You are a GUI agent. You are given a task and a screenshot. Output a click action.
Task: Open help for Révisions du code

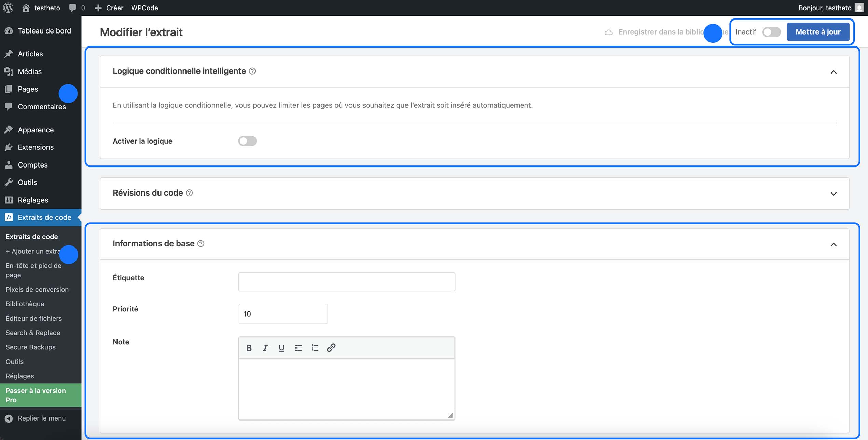point(189,193)
